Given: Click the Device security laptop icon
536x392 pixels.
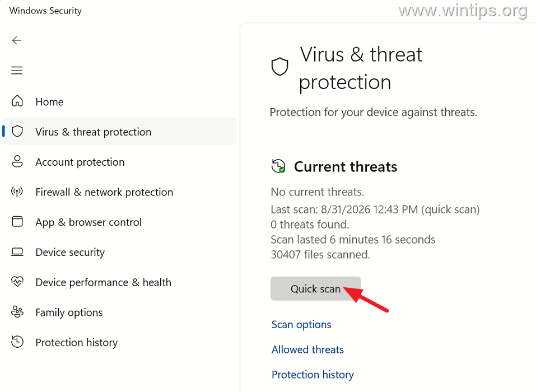Looking at the screenshot, I should [x=17, y=252].
